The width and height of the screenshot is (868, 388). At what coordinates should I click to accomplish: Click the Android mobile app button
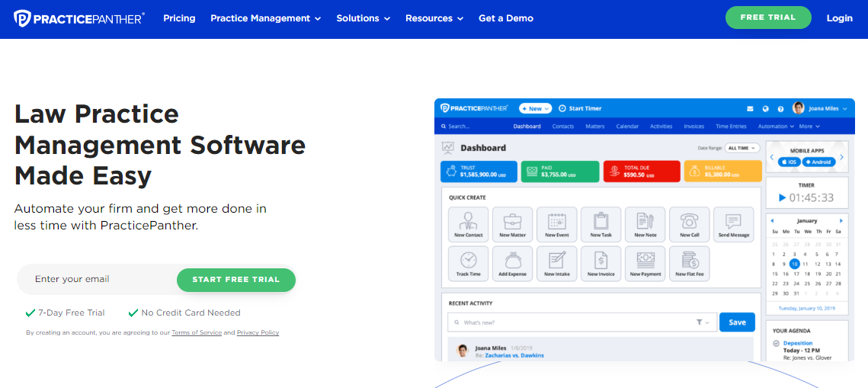pyautogui.click(x=818, y=162)
